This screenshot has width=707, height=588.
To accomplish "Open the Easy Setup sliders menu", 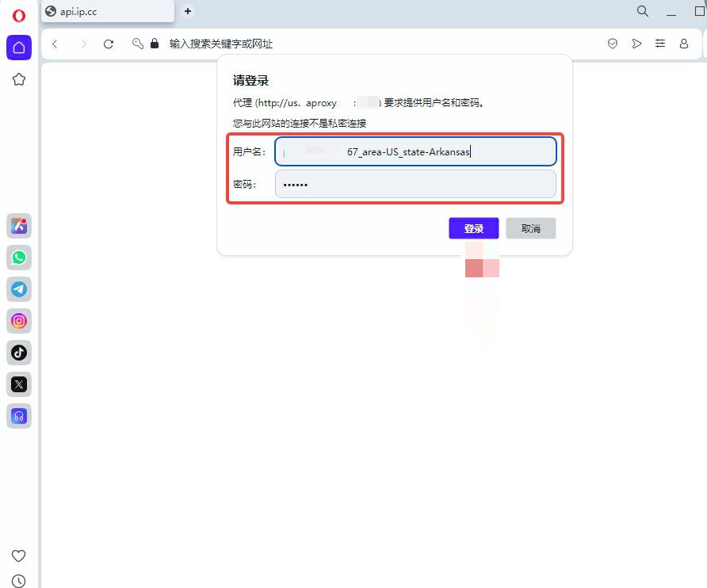I will pyautogui.click(x=660, y=44).
